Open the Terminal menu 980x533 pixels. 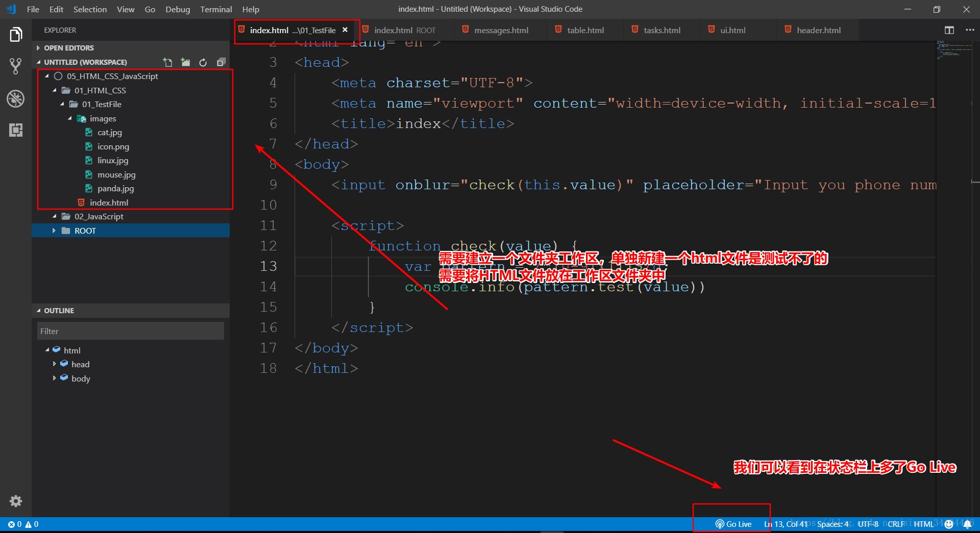click(216, 9)
